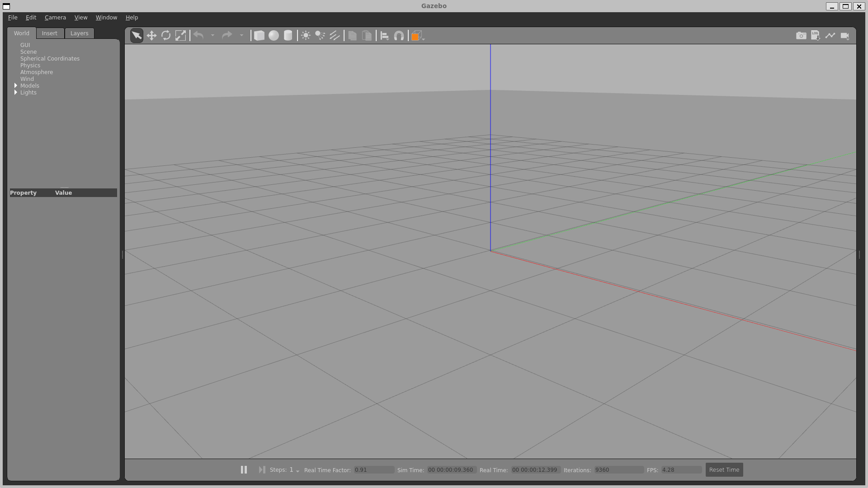
Task: Select Scene in the world tree
Action: click(28, 52)
